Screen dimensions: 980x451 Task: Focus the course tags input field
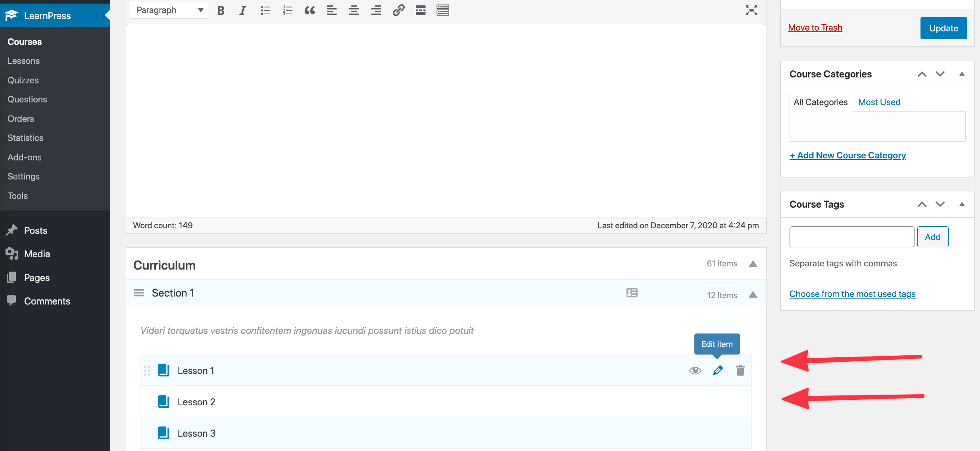pyautogui.click(x=852, y=237)
